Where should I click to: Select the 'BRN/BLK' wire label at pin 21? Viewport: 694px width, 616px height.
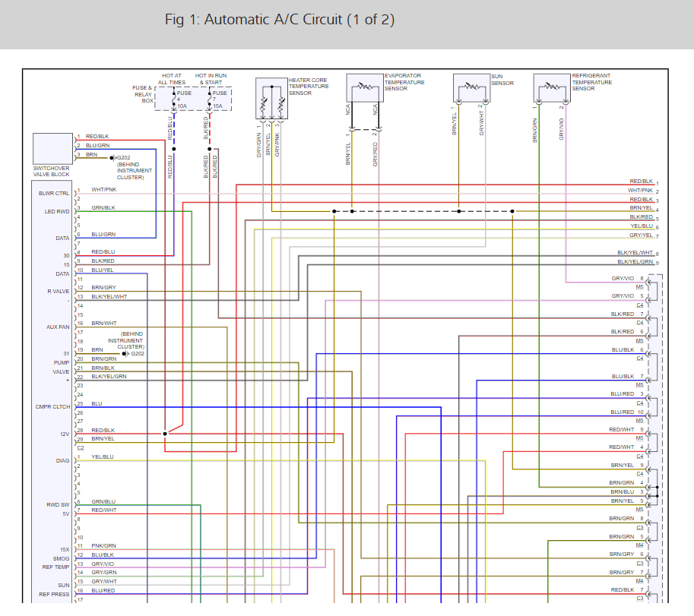[103, 368]
